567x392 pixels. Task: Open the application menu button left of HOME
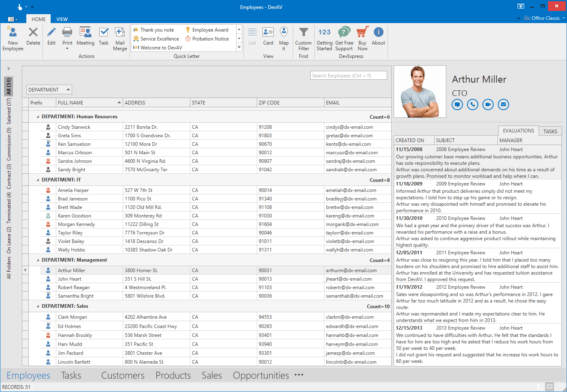click(x=13, y=19)
